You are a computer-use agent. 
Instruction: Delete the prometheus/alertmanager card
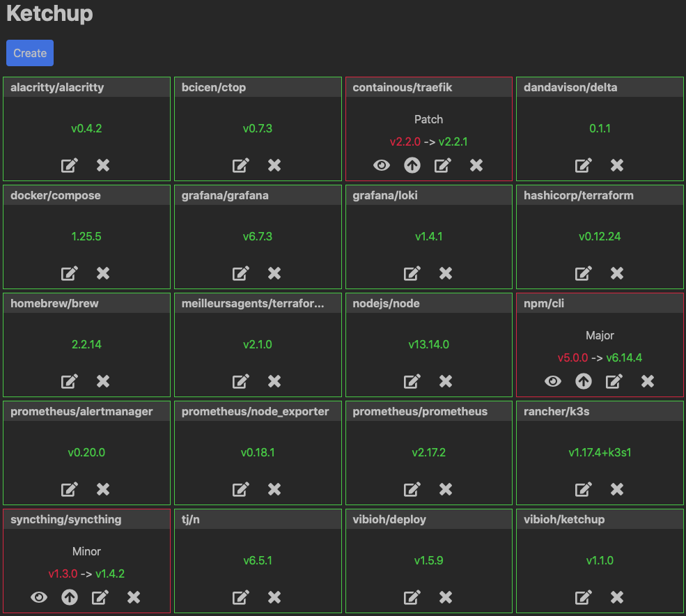click(x=103, y=489)
